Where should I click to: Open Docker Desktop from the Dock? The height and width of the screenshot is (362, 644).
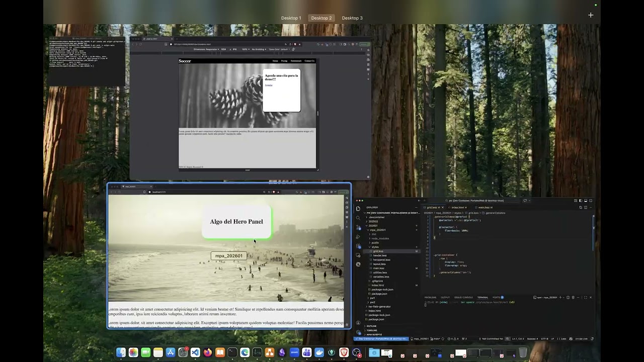click(319, 353)
